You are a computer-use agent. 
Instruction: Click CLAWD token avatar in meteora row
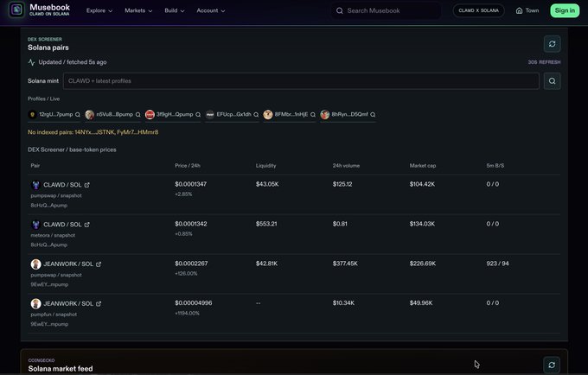point(35,225)
